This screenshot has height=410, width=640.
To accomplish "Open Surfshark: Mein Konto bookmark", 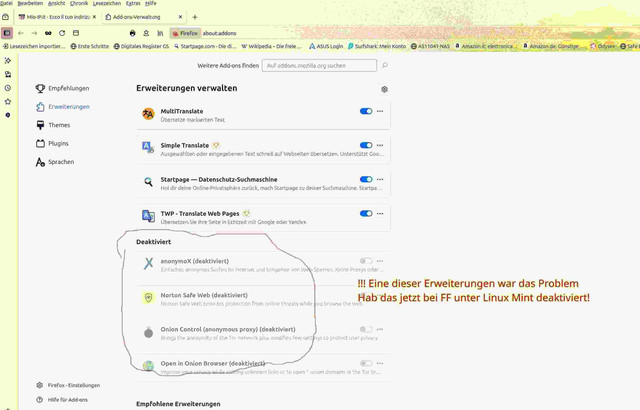I will [377, 47].
